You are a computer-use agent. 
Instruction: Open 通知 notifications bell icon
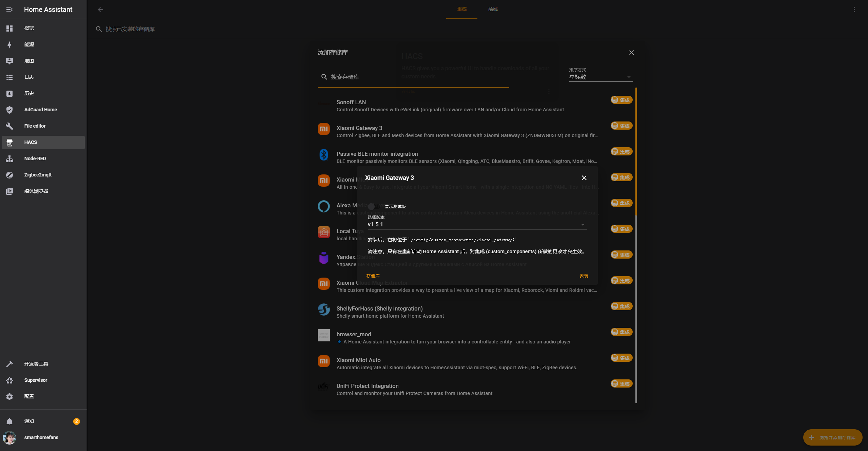click(x=9, y=421)
